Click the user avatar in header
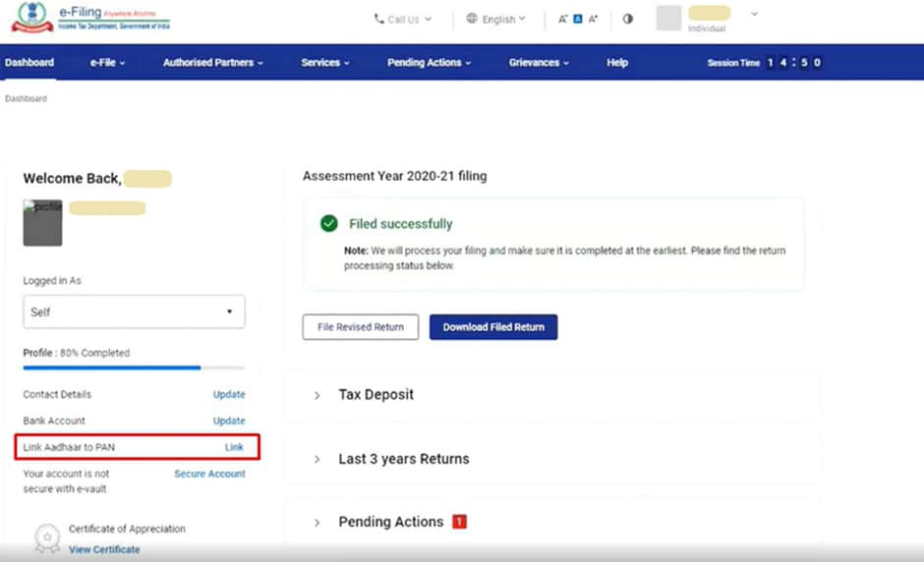This screenshot has height=562, width=924. tap(668, 18)
